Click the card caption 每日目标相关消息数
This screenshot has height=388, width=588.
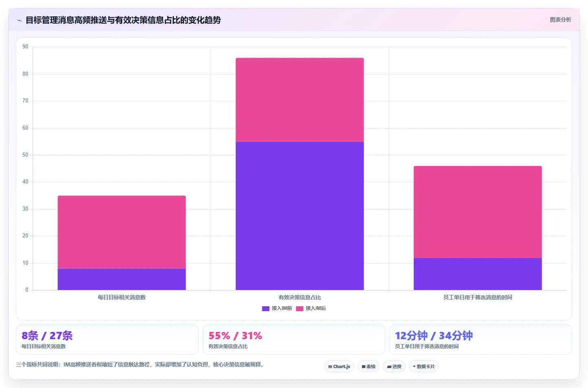(x=44, y=347)
